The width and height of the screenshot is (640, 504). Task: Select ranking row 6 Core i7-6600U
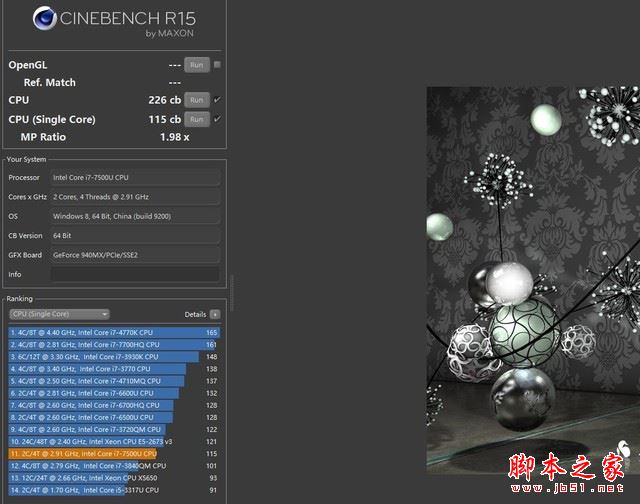click(x=114, y=393)
